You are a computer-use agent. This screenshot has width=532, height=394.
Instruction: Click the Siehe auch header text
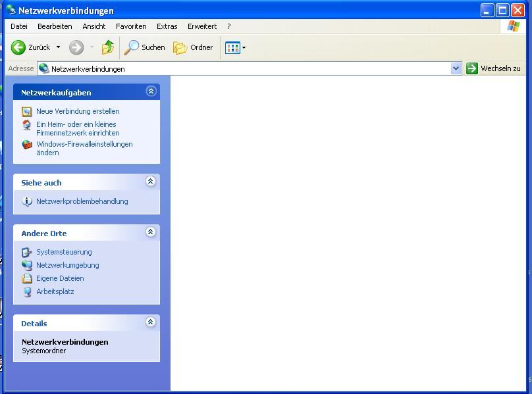(x=41, y=183)
